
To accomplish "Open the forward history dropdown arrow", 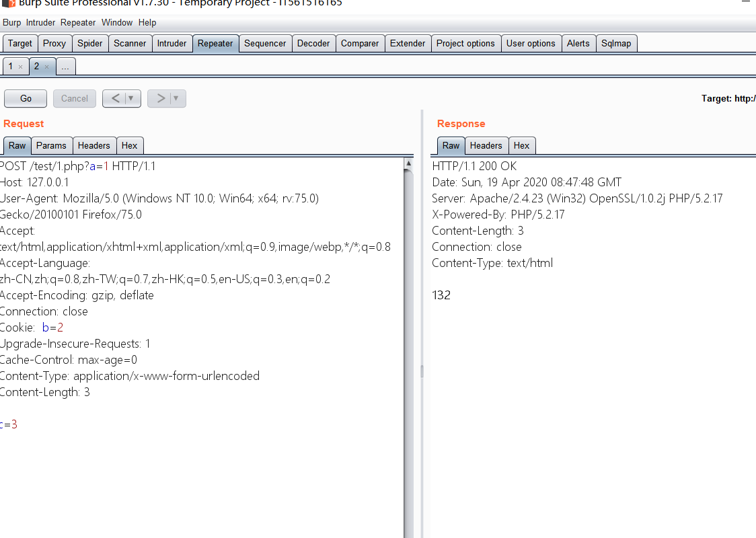I will tap(176, 98).
